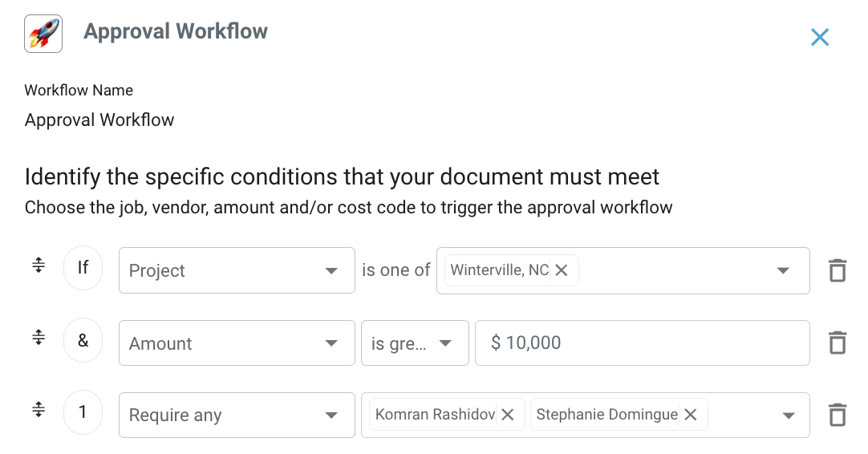Grab the reorder handle on Project row
This screenshot has width=868, height=454.
click(39, 266)
